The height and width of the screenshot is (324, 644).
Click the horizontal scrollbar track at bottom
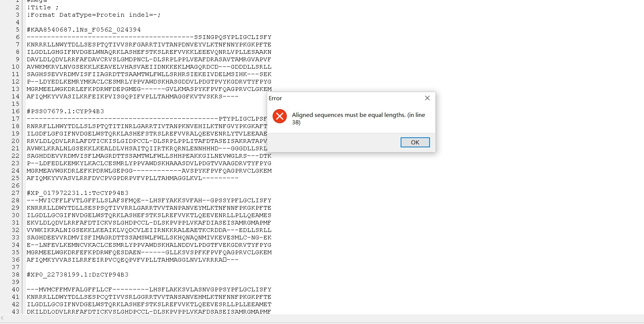point(322,318)
